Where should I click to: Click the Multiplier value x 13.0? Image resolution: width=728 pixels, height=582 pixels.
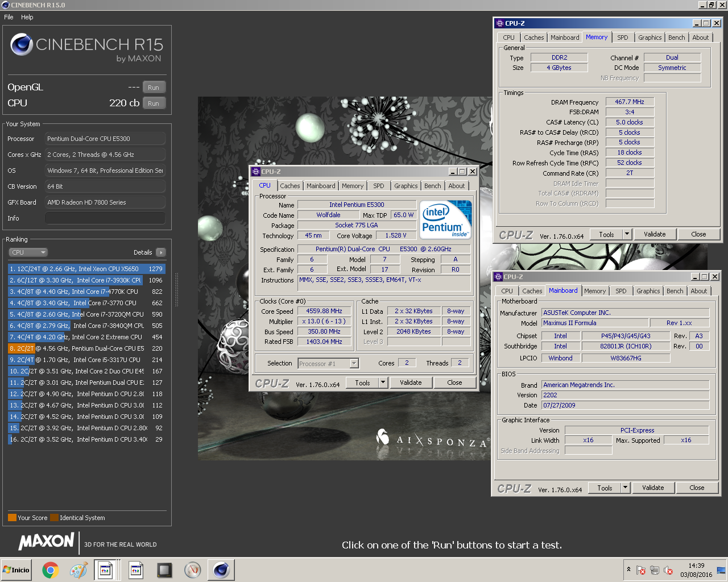324,322
